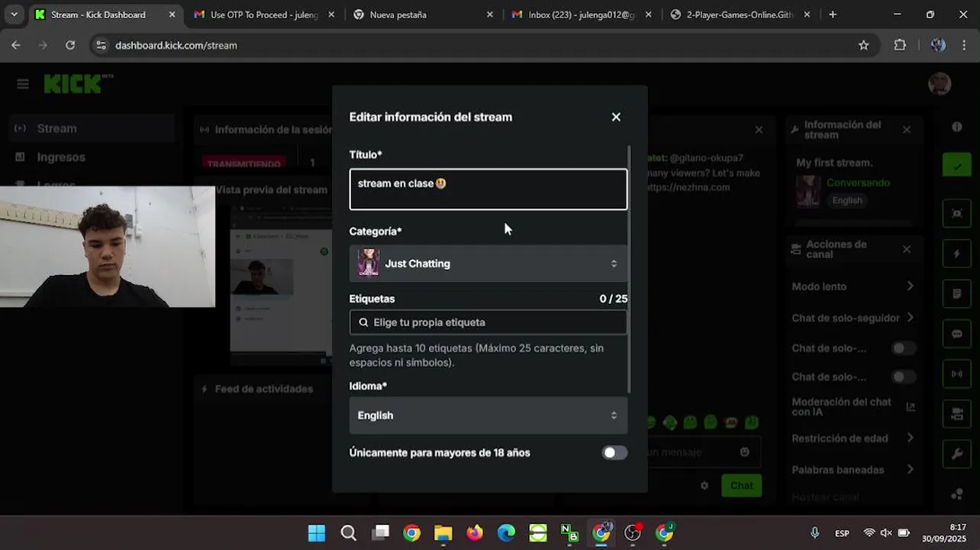Close the Información del stream side panel
Viewport: 980px width, 550px height.
[907, 130]
